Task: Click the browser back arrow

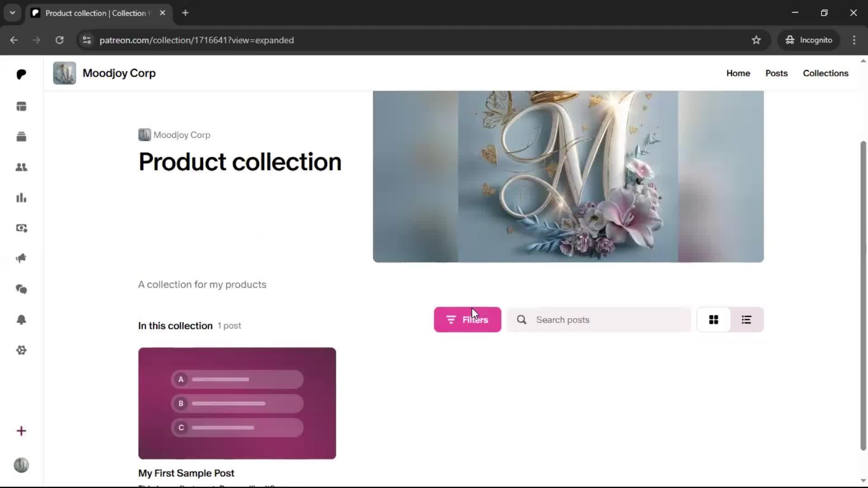Action: 14,40
